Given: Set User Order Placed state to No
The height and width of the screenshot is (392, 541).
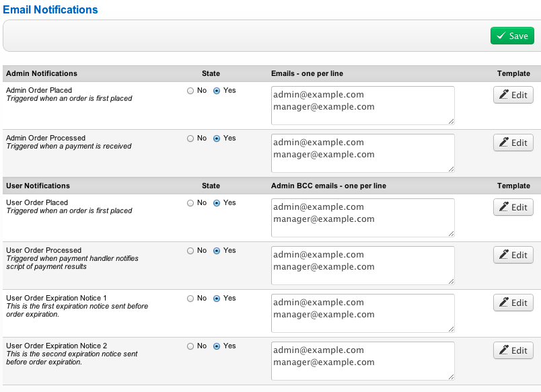Looking at the screenshot, I should point(190,203).
